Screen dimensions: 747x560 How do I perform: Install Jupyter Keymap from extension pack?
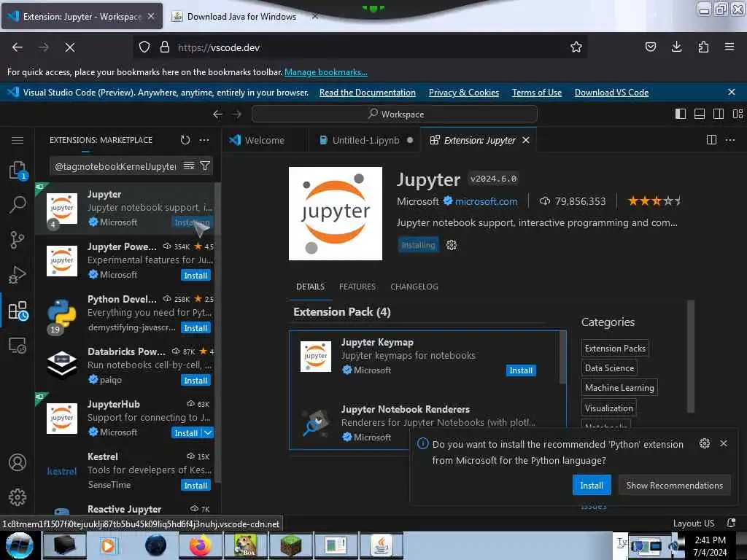(521, 370)
